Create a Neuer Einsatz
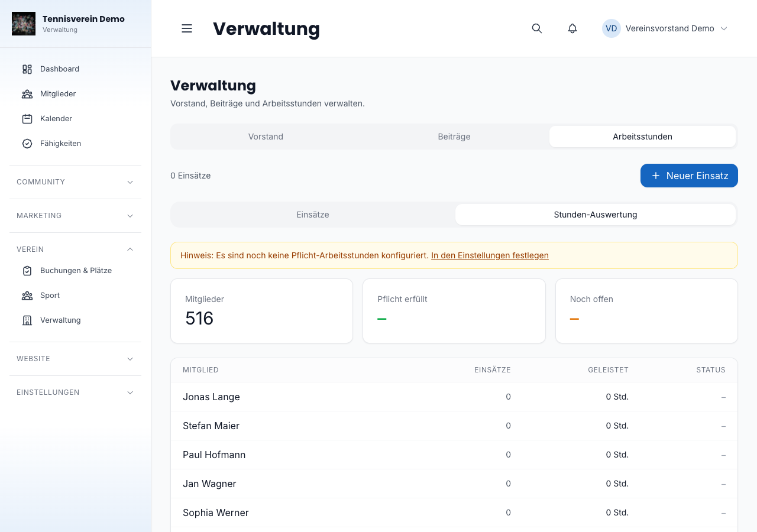 click(x=689, y=176)
